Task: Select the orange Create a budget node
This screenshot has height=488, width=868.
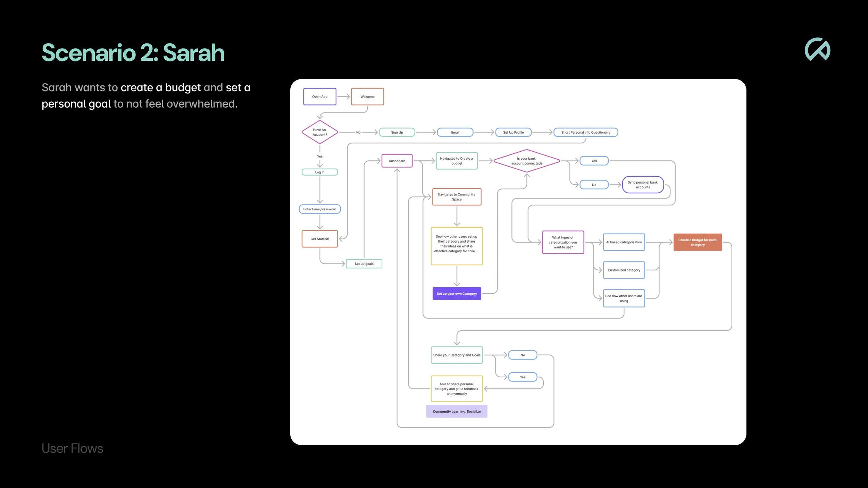Action: 698,242
